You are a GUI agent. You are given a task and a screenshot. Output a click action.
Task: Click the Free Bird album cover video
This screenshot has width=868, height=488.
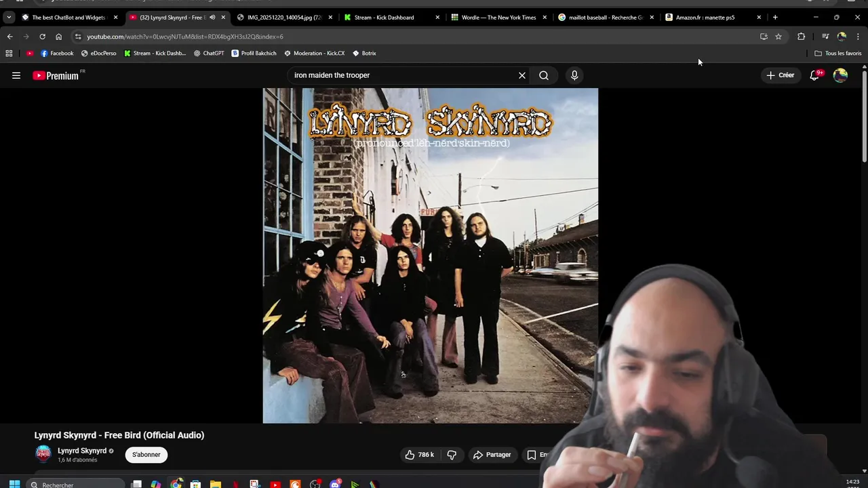coord(431,256)
